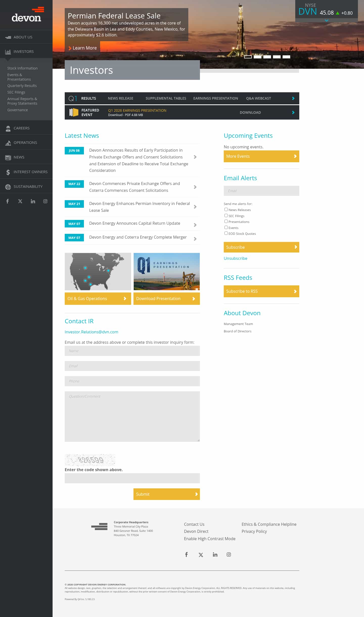Click arrow beside Federal Lease Sale news
364x617 pixels.
pos(195,207)
